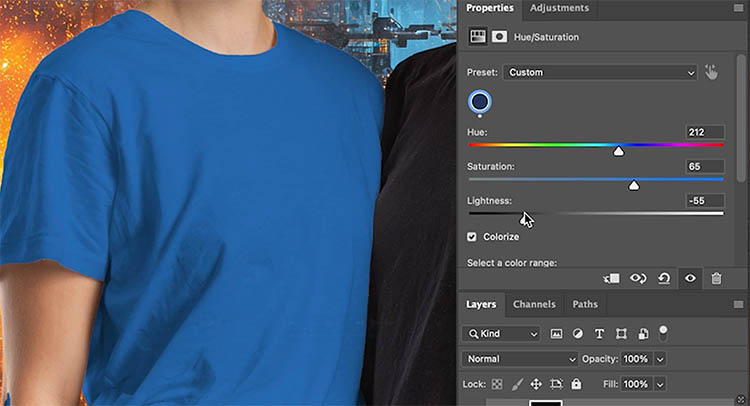This screenshot has height=406, width=750.
Task: Uncheck the Colorize checkbox
Action: click(x=472, y=237)
